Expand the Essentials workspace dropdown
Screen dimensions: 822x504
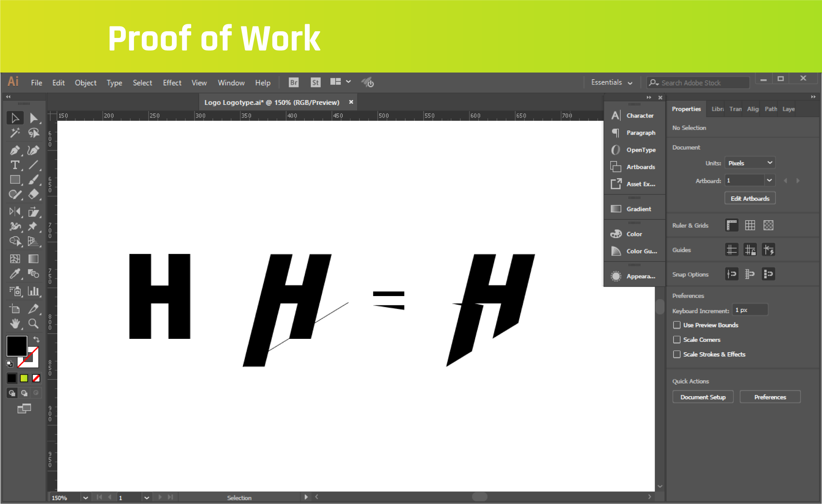tap(612, 83)
